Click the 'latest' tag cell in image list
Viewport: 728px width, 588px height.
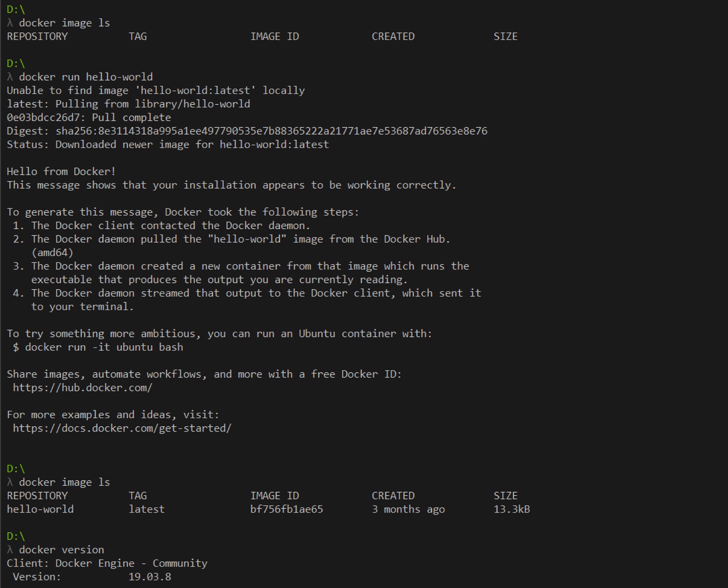click(146, 509)
